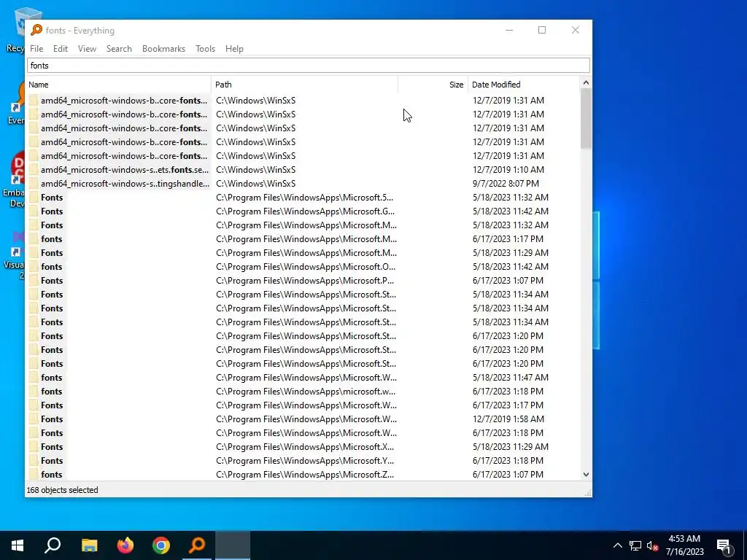Sort results by the Path column header
This screenshot has height=560, width=747.
pyautogui.click(x=304, y=85)
